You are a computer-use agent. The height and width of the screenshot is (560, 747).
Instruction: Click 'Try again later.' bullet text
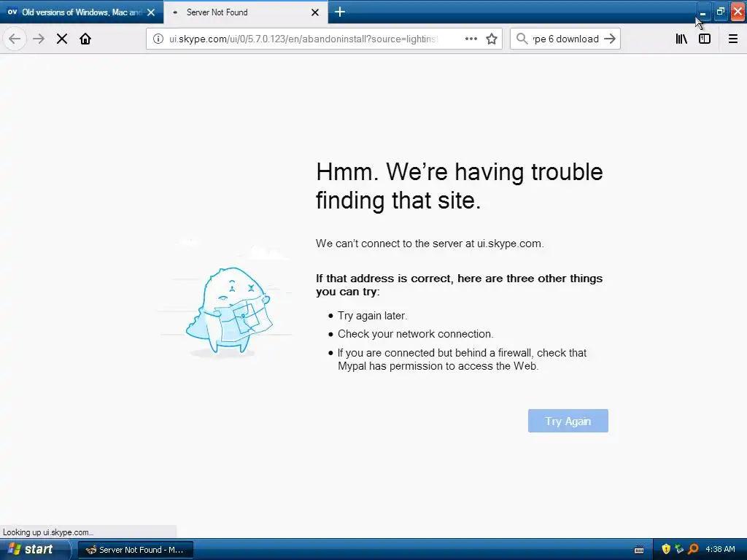click(x=373, y=316)
